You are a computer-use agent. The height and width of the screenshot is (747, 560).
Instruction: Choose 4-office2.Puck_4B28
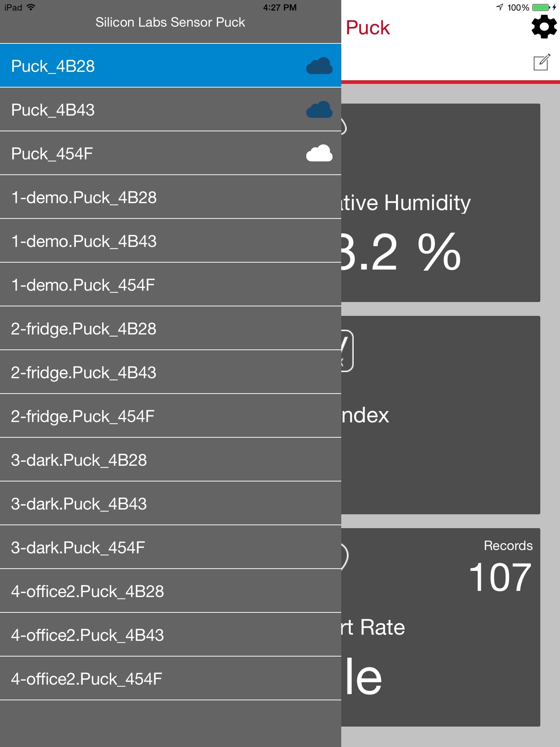click(x=146, y=591)
